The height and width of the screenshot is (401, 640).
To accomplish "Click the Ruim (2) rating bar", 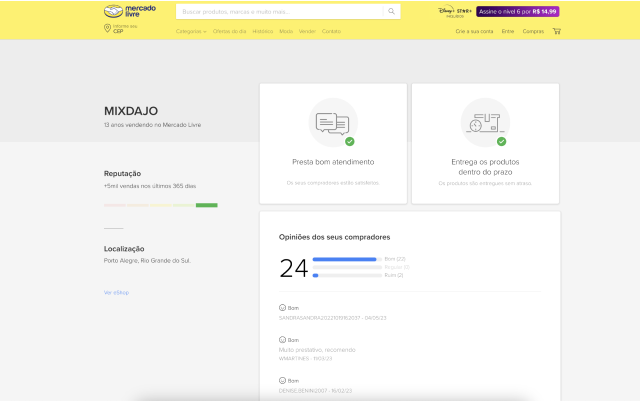I will coord(347,276).
